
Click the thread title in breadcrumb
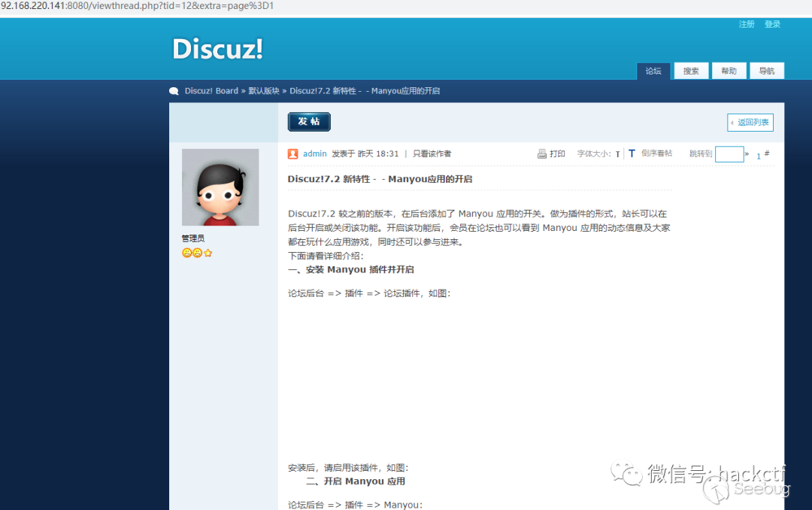tap(365, 91)
